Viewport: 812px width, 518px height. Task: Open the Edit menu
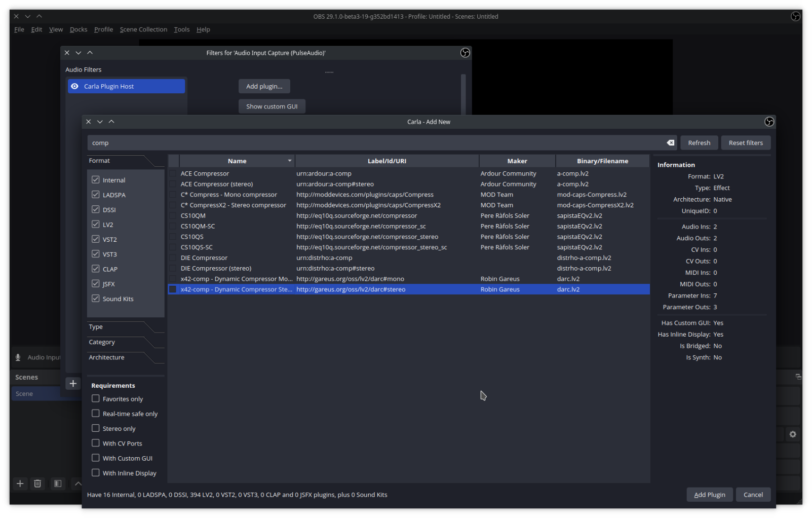pos(36,29)
